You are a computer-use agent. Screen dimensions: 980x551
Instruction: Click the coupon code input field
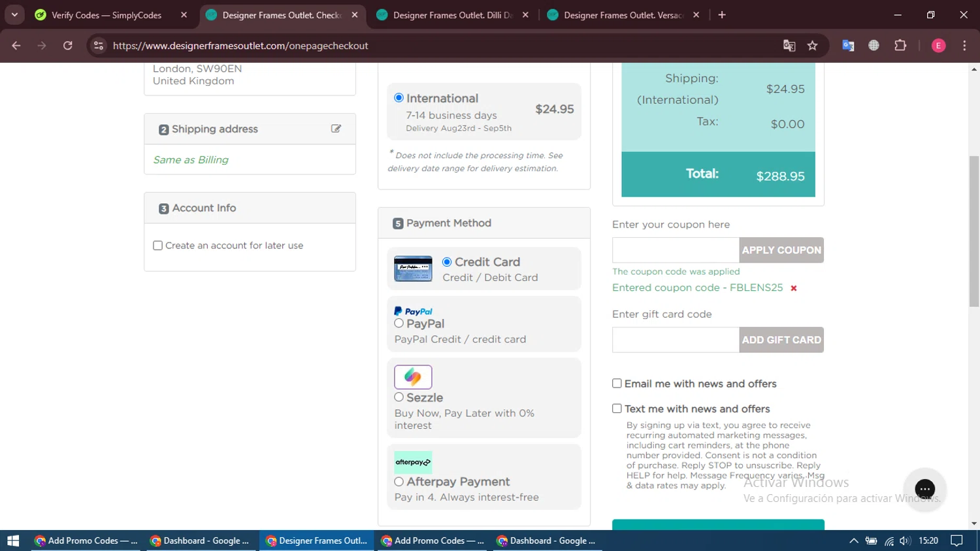tap(676, 250)
